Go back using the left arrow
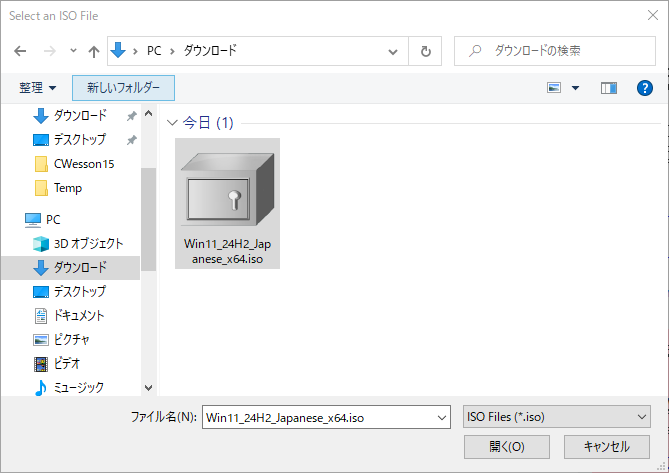 20,51
